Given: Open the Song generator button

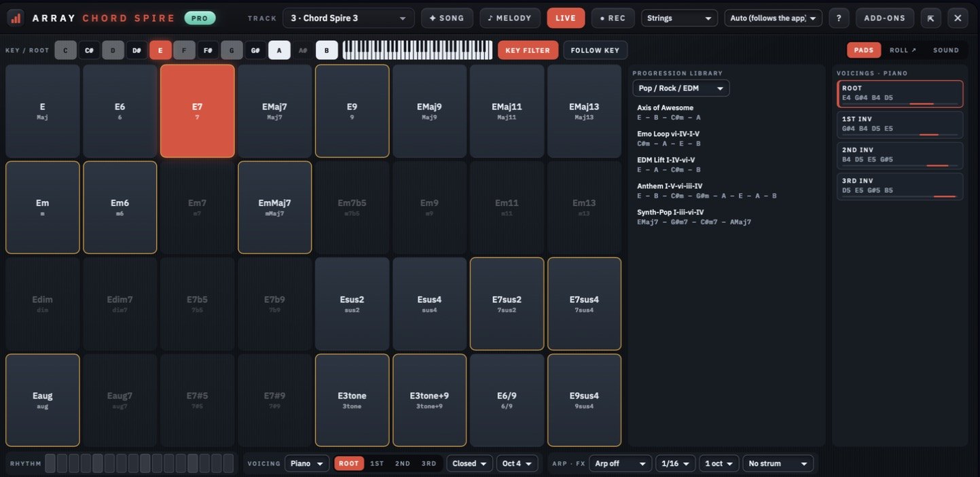Looking at the screenshot, I should pyautogui.click(x=447, y=18).
